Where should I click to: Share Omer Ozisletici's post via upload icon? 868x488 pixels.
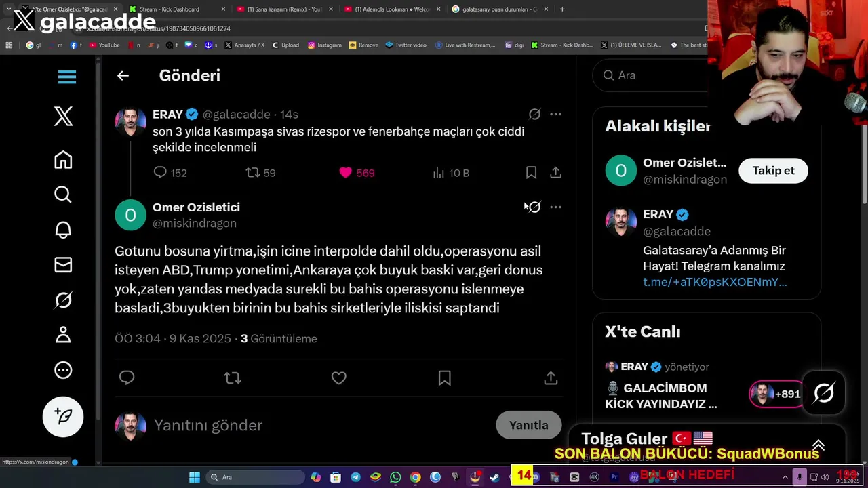[x=551, y=378]
